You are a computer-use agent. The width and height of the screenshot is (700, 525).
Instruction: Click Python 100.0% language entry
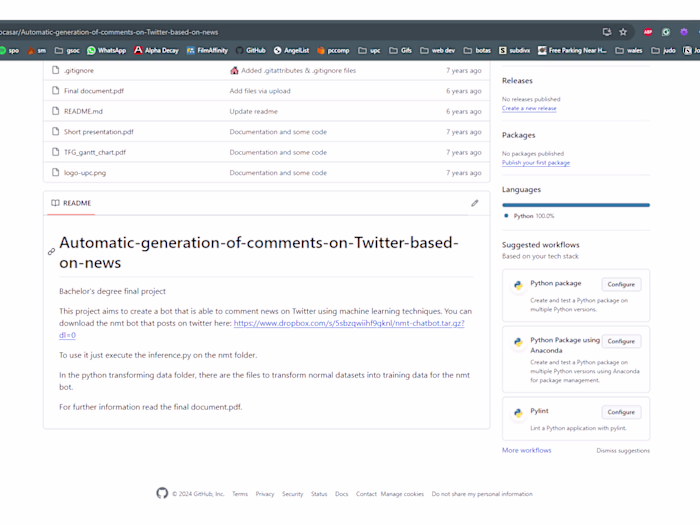coord(529,216)
